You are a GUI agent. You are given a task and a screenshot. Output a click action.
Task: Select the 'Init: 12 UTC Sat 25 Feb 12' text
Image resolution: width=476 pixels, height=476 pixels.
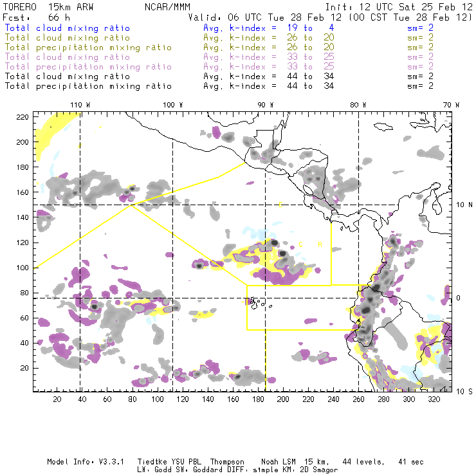coord(399,7)
